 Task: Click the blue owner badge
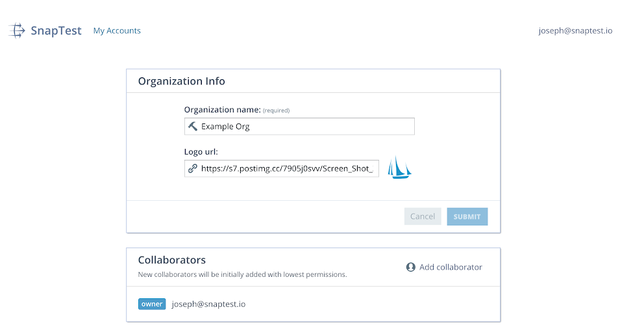point(152,304)
